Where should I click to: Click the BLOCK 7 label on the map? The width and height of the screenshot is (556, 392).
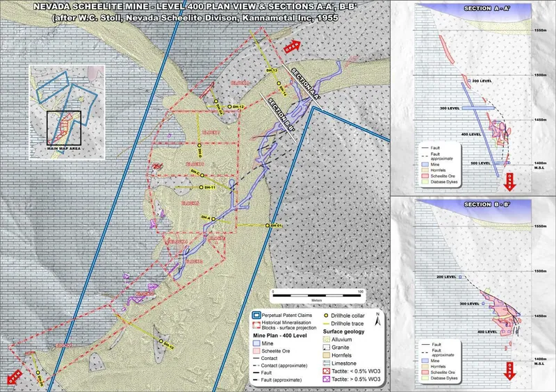211,132
